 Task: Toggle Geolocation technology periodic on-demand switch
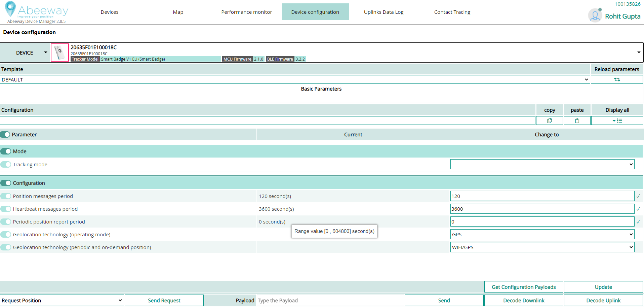click(6, 247)
